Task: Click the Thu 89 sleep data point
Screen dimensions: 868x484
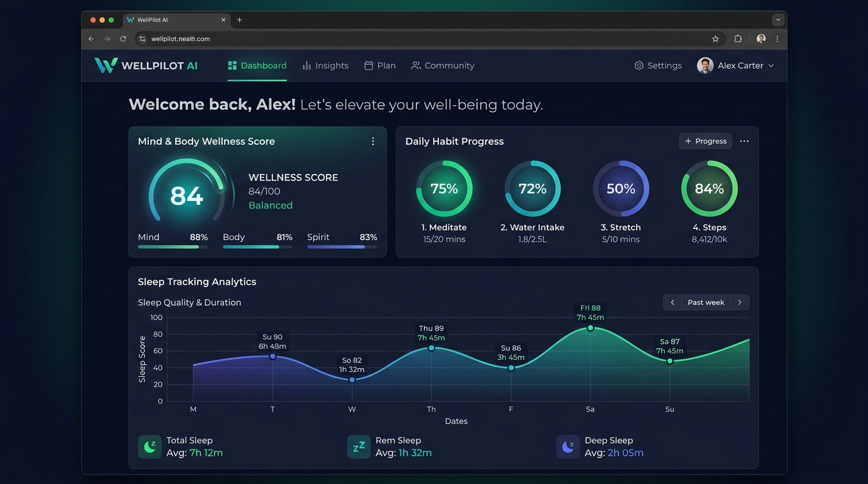Action: coord(431,348)
